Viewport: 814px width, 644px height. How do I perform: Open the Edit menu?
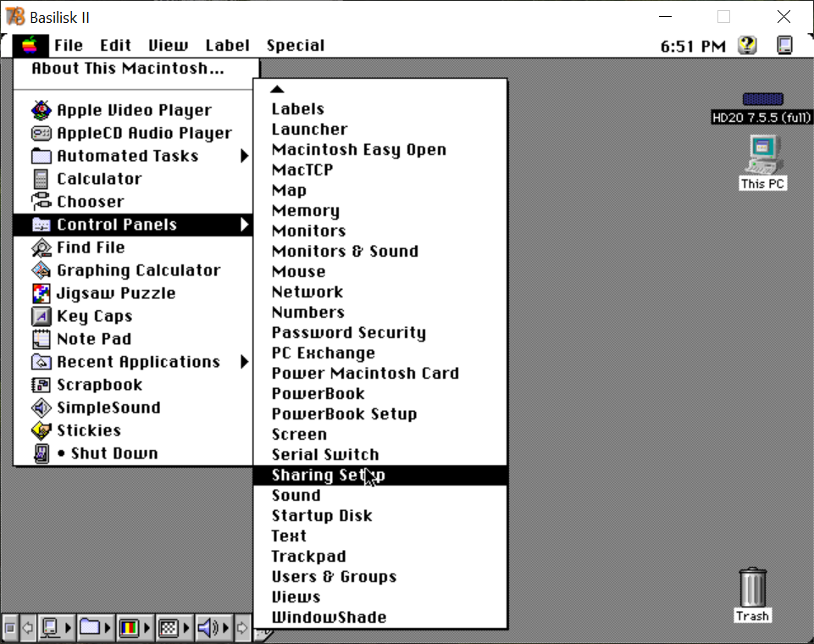[x=115, y=46]
